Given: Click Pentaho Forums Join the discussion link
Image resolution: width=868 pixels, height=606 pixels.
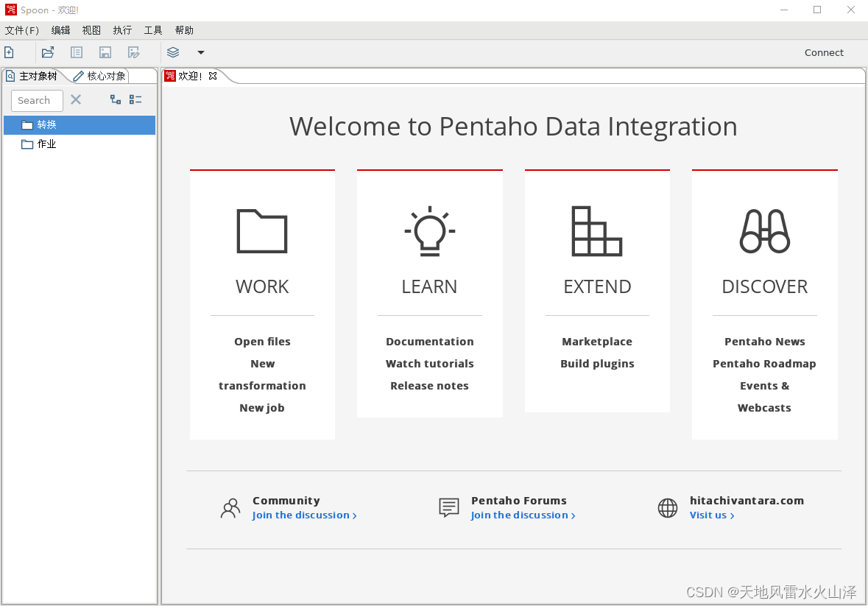Looking at the screenshot, I should [523, 515].
